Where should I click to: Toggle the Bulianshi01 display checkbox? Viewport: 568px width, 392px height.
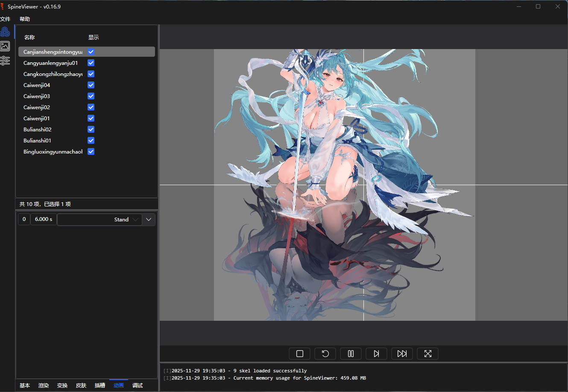[91, 140]
